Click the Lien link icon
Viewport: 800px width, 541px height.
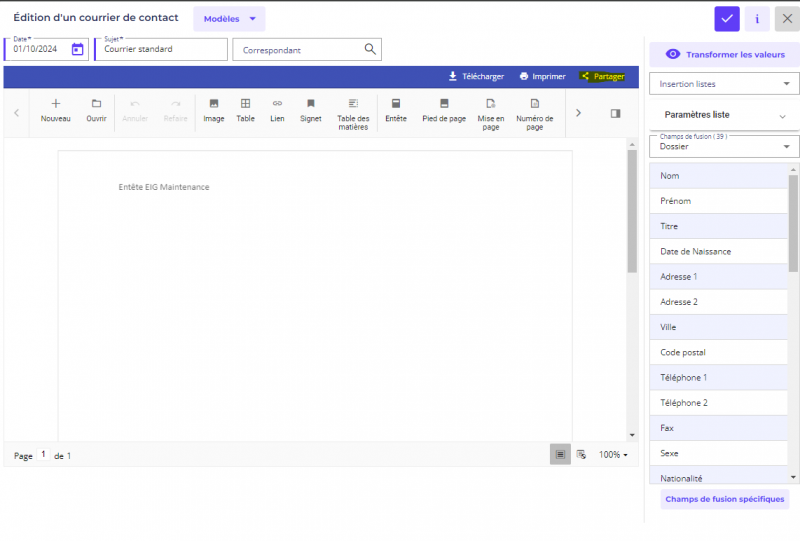277,104
